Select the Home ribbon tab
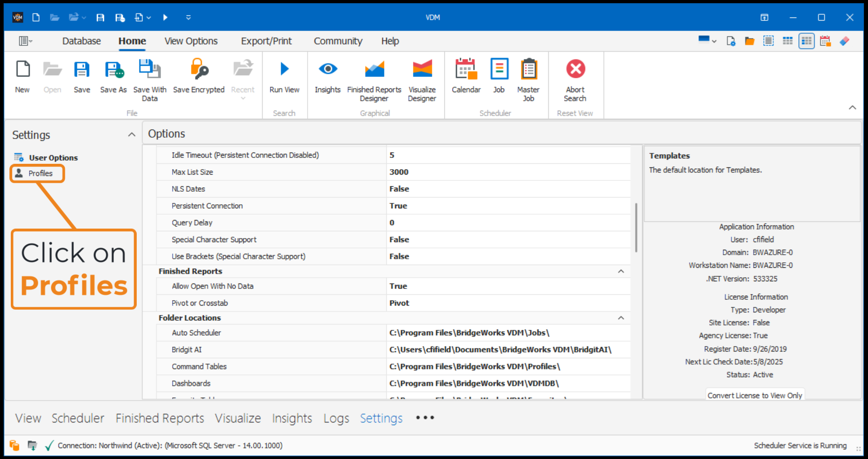The width and height of the screenshot is (868, 459). [132, 41]
